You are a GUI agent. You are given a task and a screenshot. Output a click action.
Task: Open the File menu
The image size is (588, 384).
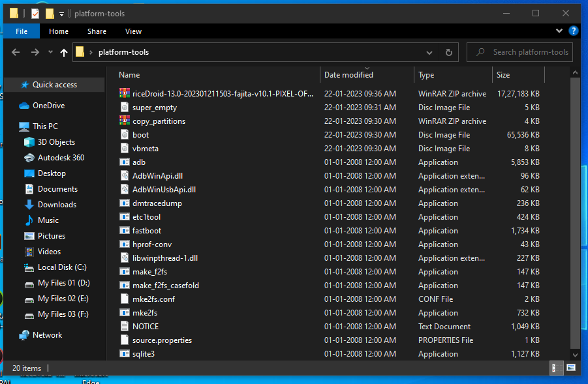[x=22, y=31]
